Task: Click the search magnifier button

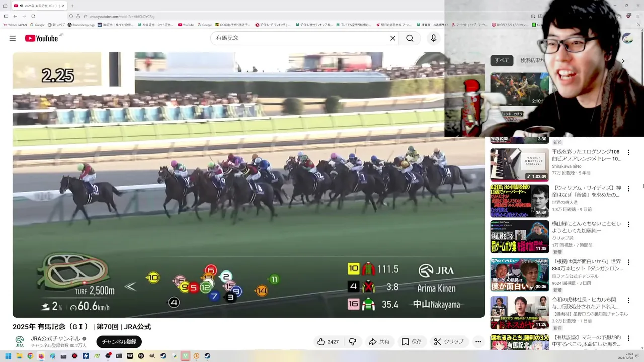Action: pyautogui.click(x=410, y=38)
